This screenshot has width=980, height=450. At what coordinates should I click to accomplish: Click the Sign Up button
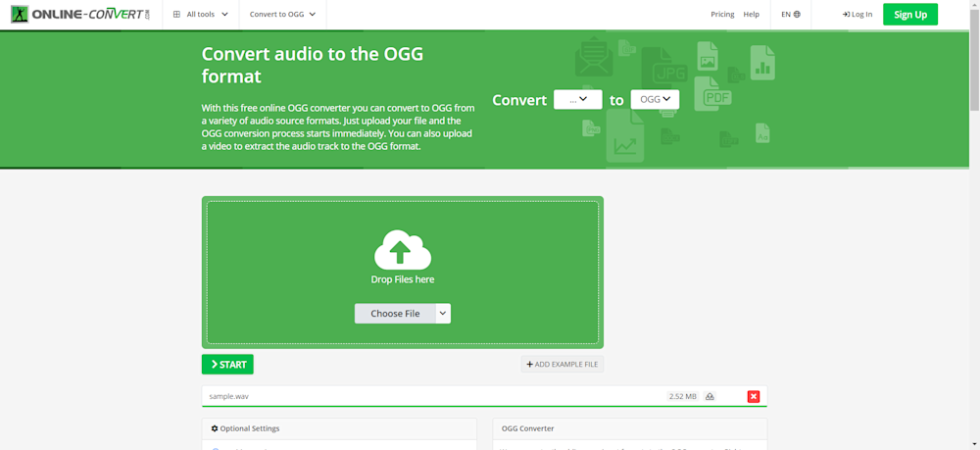[910, 15]
